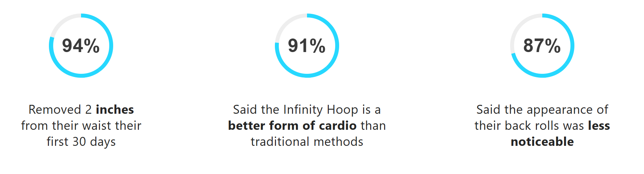Click "Said the appearance of" line
Viewport: 644px width, 174px height.
[542, 109]
